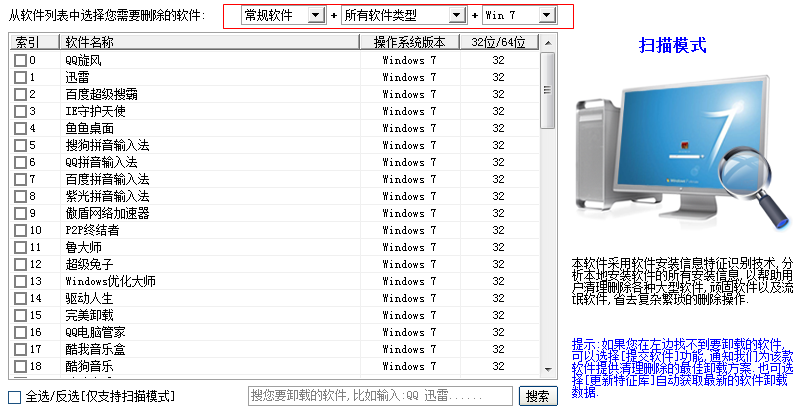
Task: Open the Win 7 version dropdown
Action: 519,15
